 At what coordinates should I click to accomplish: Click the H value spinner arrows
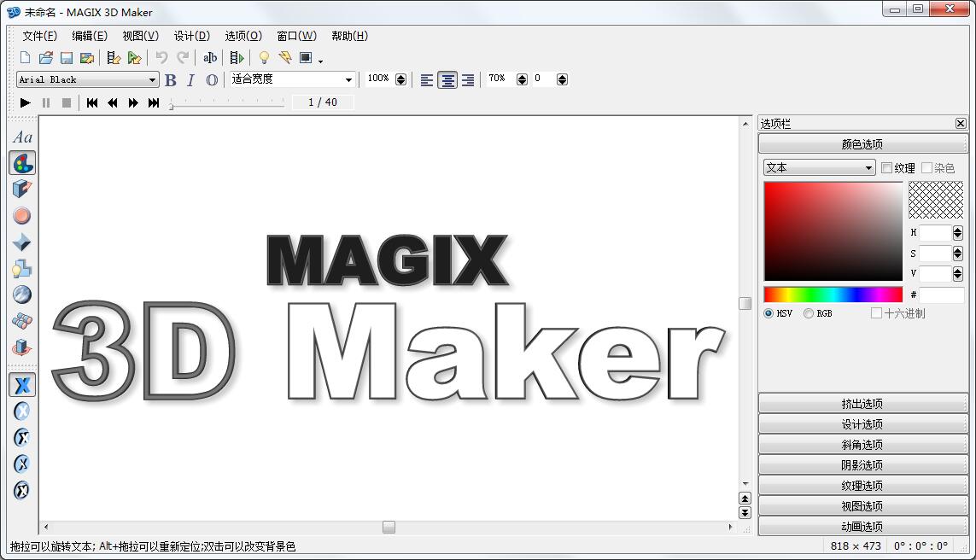click(957, 233)
